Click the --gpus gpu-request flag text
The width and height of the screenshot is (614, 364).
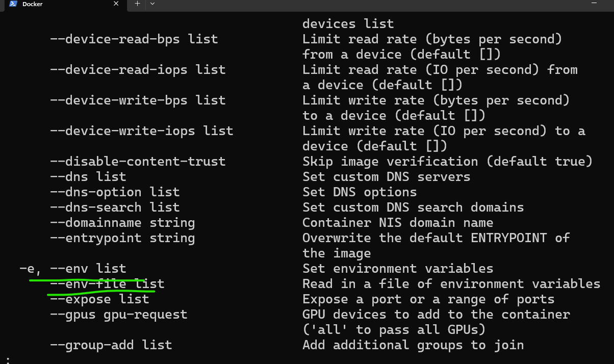tap(118, 314)
